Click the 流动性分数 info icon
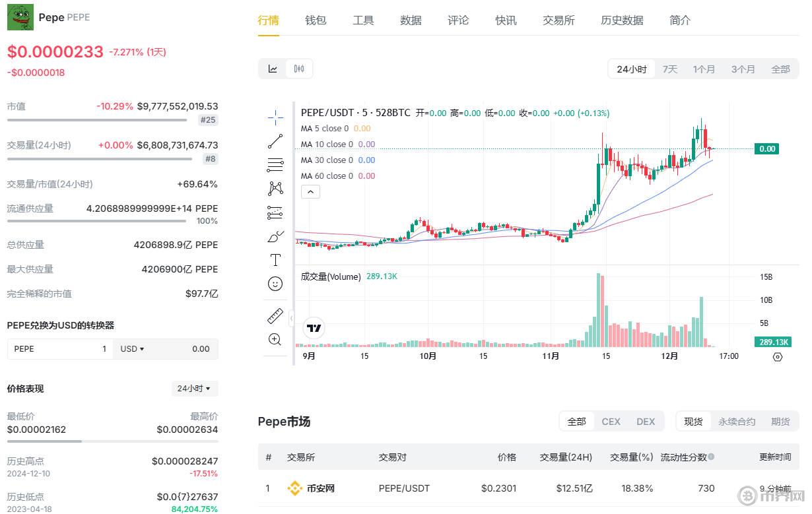 (x=711, y=457)
